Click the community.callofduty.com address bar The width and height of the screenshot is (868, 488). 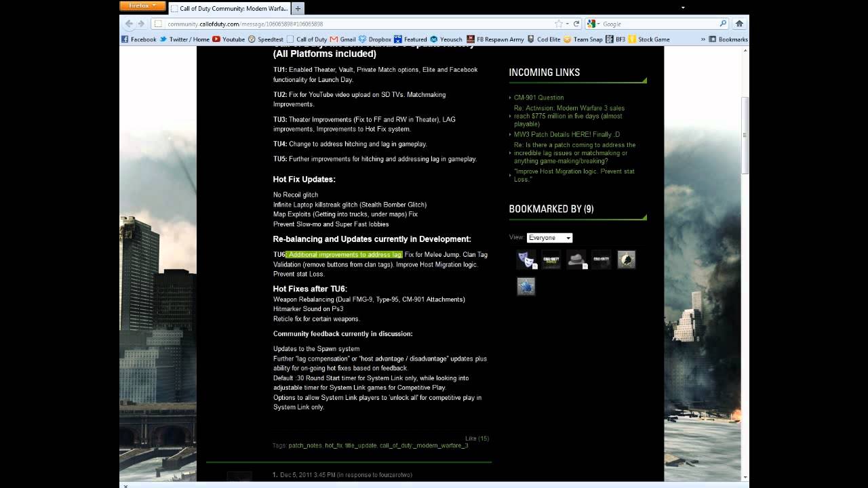tap(353, 24)
